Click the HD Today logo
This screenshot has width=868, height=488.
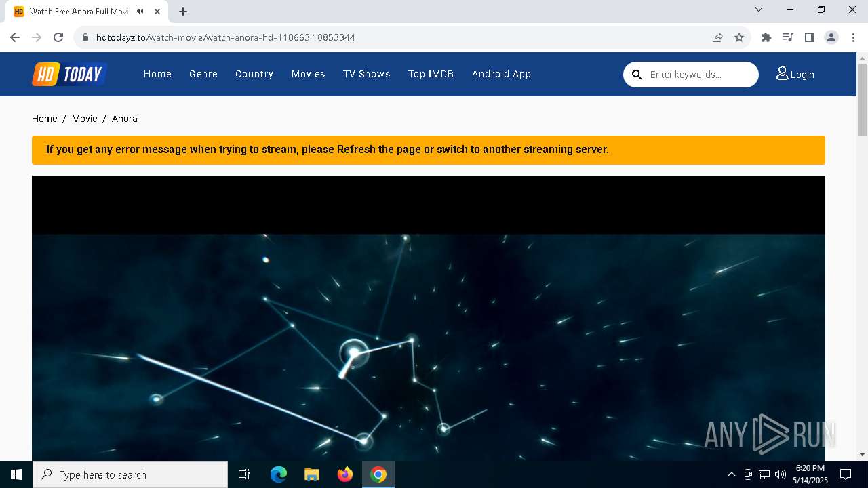click(69, 74)
